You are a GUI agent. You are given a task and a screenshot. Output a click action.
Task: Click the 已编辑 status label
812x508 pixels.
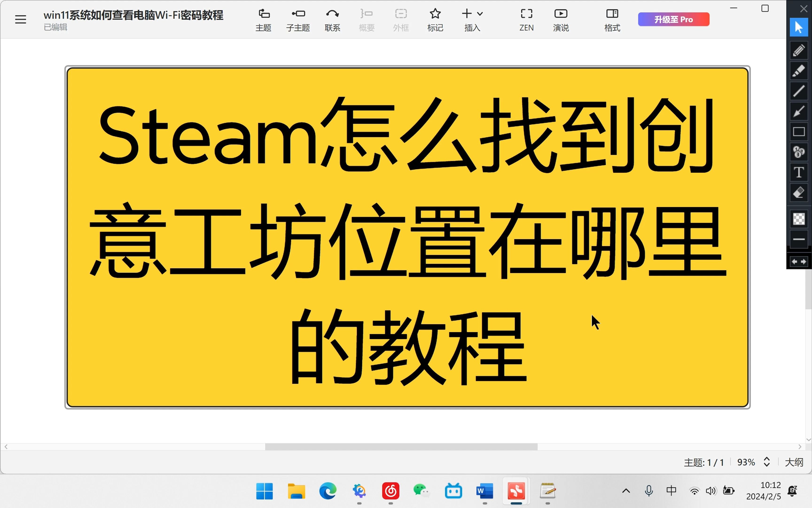tap(55, 27)
